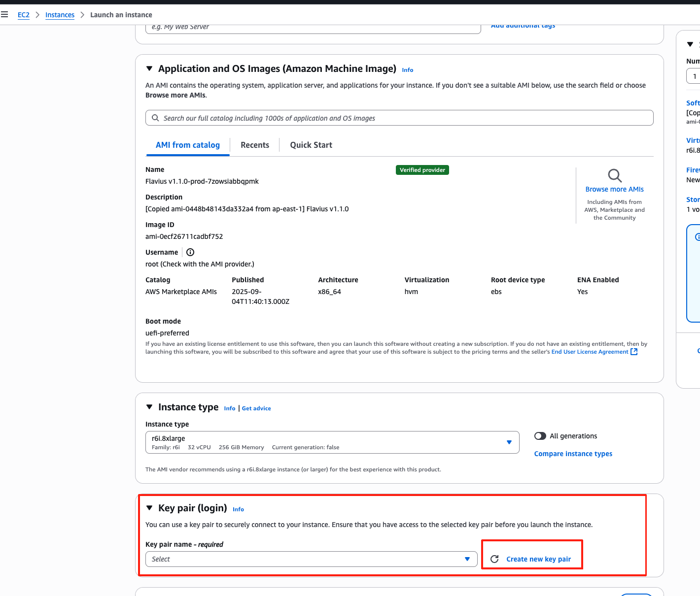Toggle the All generations switch
The height and width of the screenshot is (596, 700).
click(x=540, y=436)
